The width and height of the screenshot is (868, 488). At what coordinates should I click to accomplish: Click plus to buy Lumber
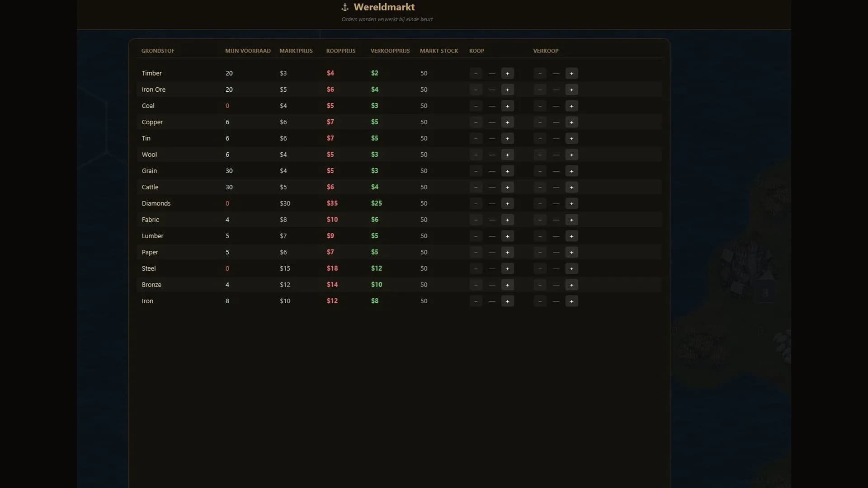[x=507, y=236]
